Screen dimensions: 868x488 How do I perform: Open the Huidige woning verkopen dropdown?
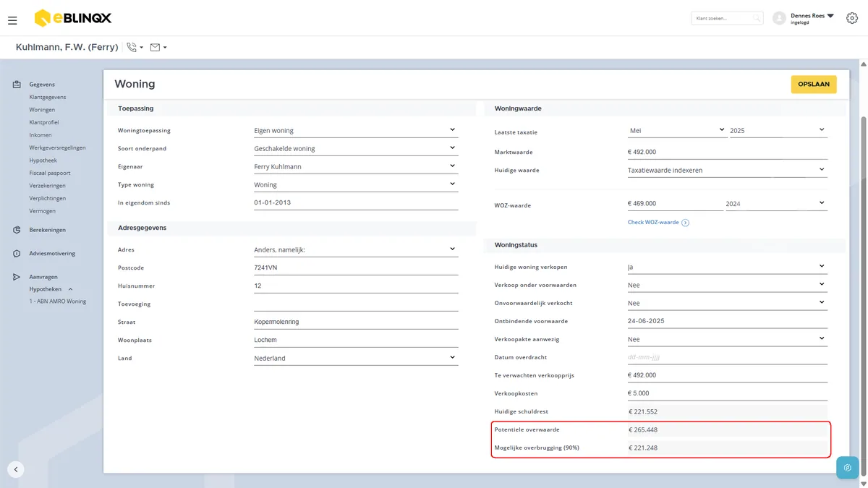click(727, 267)
